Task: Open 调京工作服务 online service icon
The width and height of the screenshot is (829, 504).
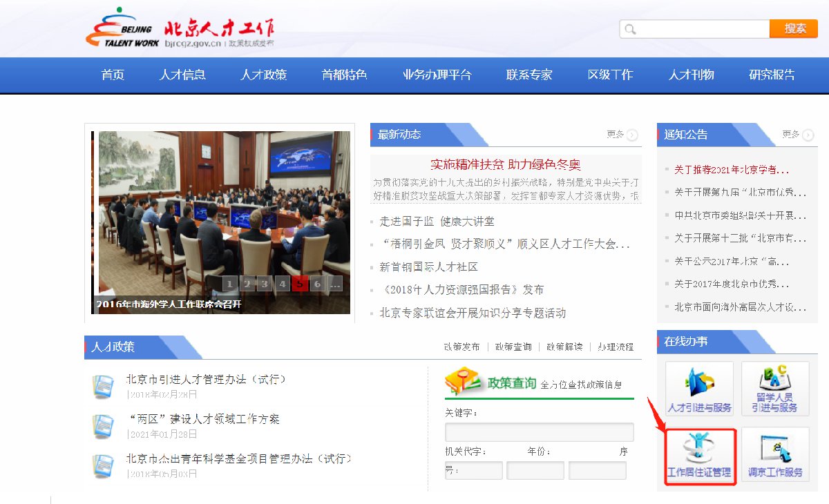Action: coord(774,455)
